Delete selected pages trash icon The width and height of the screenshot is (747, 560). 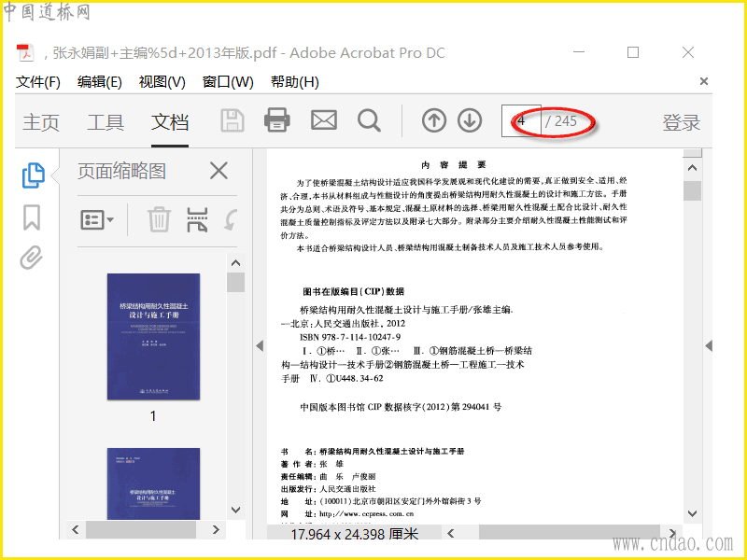[159, 219]
